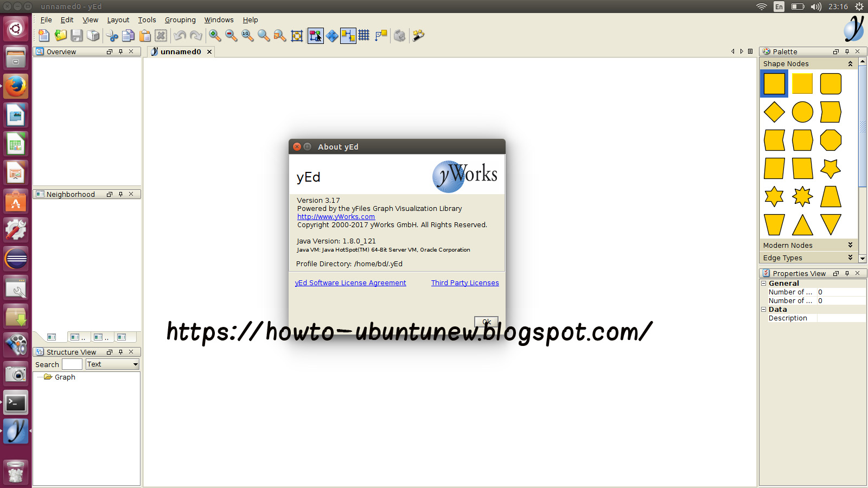Click the yellow properties wizard wand icon
The width and height of the screenshot is (868, 488).
[x=418, y=36]
